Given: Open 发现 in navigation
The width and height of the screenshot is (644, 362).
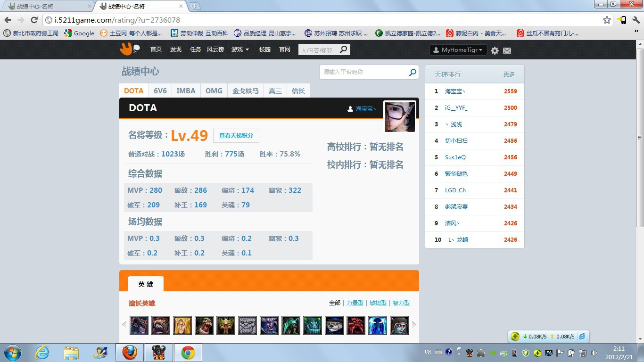Looking at the screenshot, I should 176,49.
